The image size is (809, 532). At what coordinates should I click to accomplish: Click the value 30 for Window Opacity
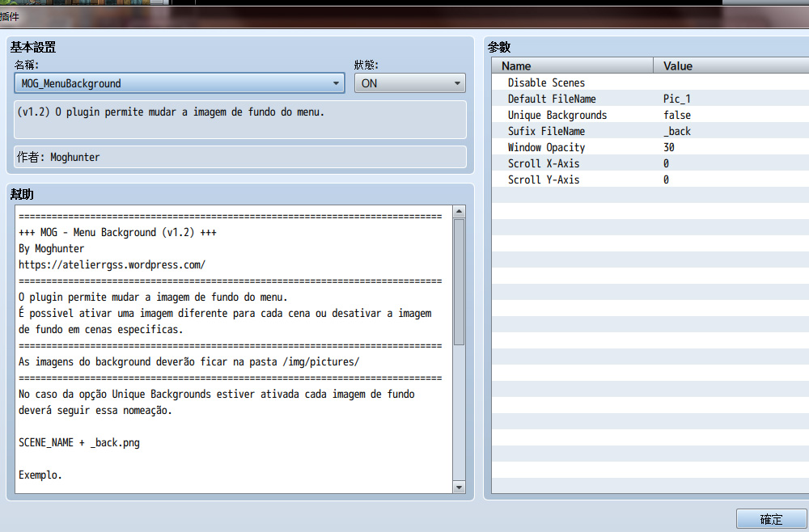pyautogui.click(x=669, y=147)
